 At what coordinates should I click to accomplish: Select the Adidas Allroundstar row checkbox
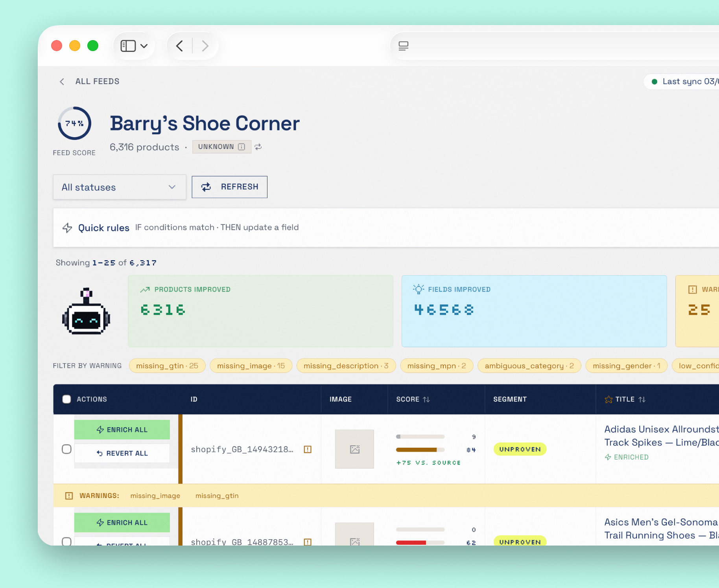tap(67, 449)
